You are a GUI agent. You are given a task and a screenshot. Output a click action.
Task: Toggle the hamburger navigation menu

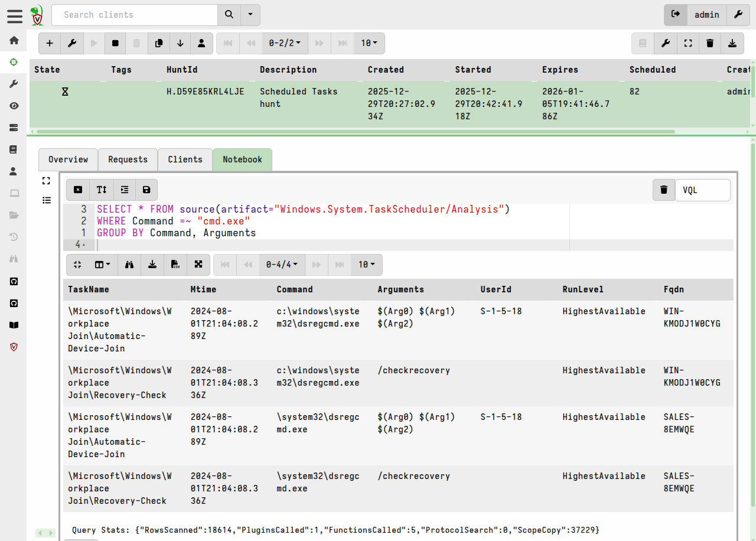click(x=15, y=16)
